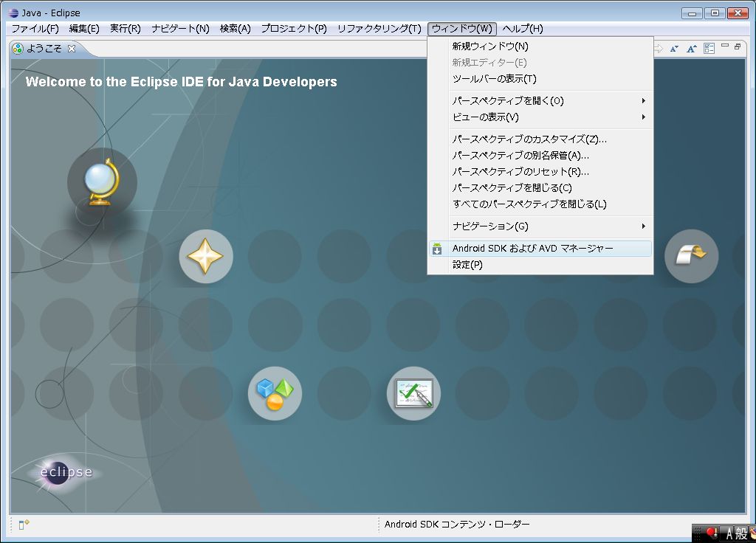Open the リファクタリング(T) menu

(379, 29)
